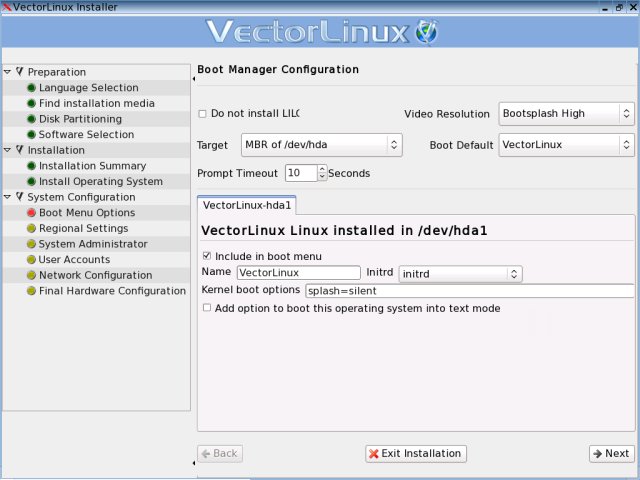This screenshot has height=480, width=640.
Task: Select System Administrator step
Action: pos(93,244)
